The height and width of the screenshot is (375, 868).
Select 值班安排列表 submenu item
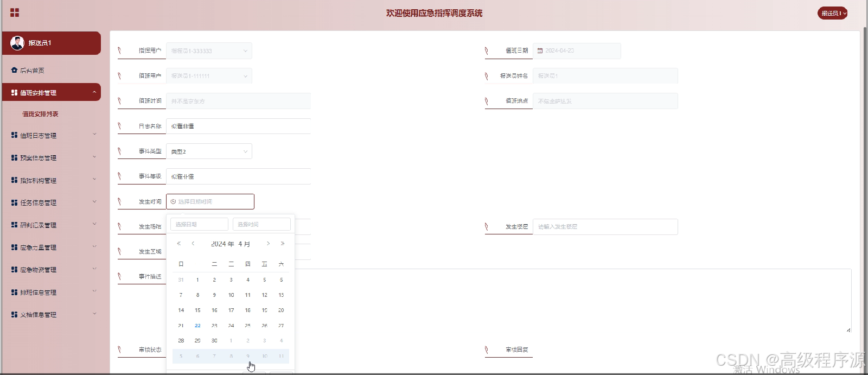click(x=40, y=114)
